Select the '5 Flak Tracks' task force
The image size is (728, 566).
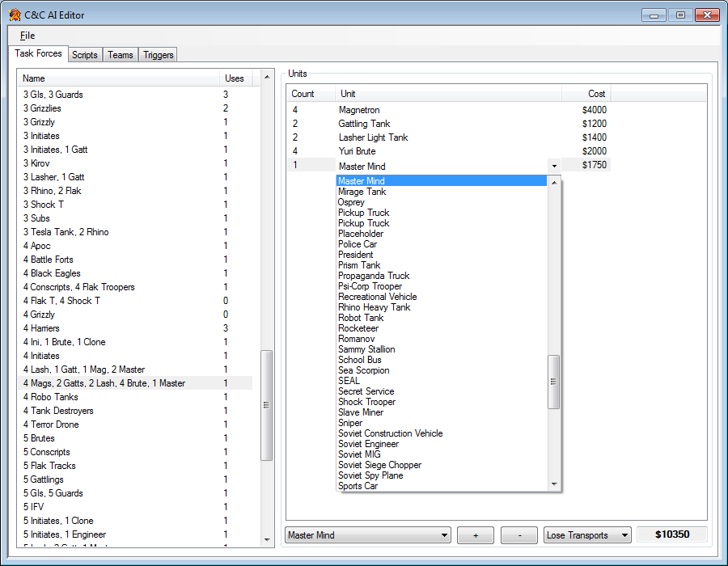[135, 466]
